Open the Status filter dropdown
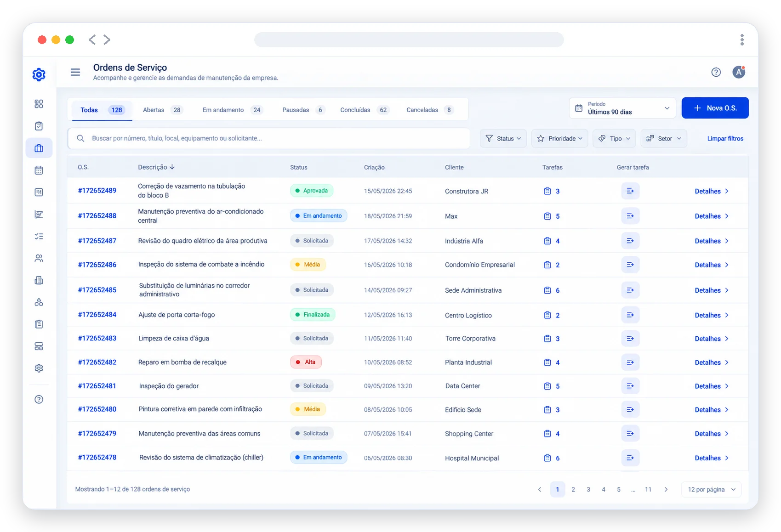This screenshot has height=532, width=781. pos(503,138)
